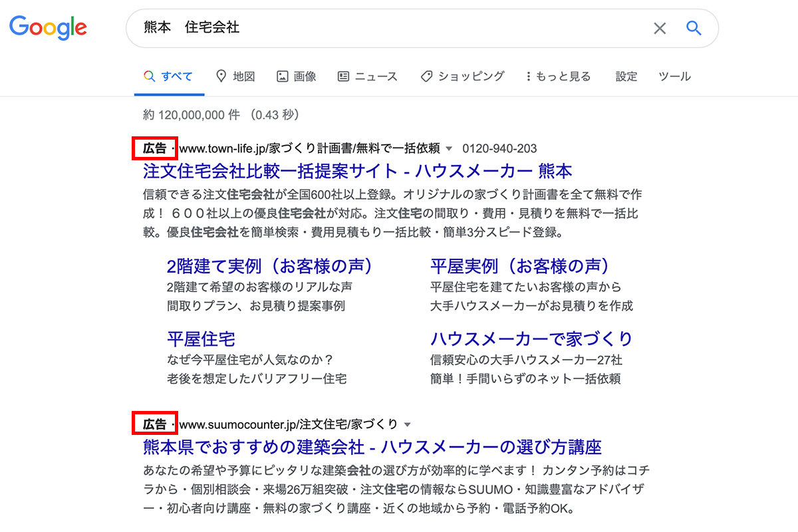Screen dimensions: 798x532
Task: Open the ツール search tools
Action: 674,76
